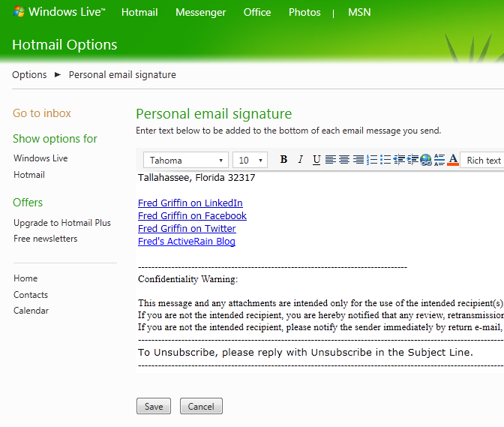Show options for Hotmail in sidebar
Screen dimensions: 504x427
coord(29,175)
